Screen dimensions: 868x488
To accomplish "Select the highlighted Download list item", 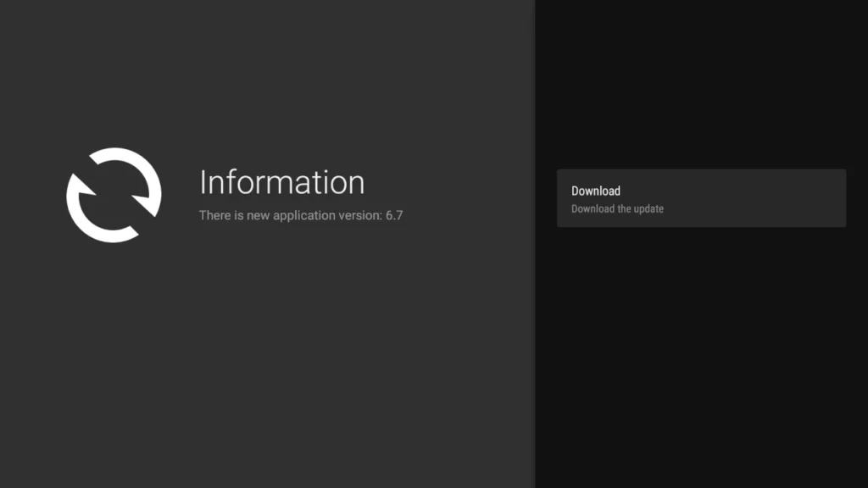I will 701,197.
